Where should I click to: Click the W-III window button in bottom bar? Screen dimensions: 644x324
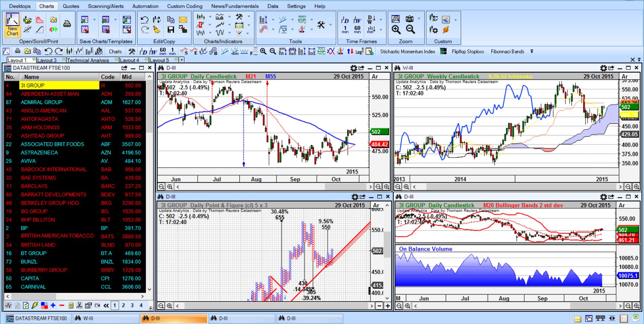pyautogui.click(x=106, y=318)
